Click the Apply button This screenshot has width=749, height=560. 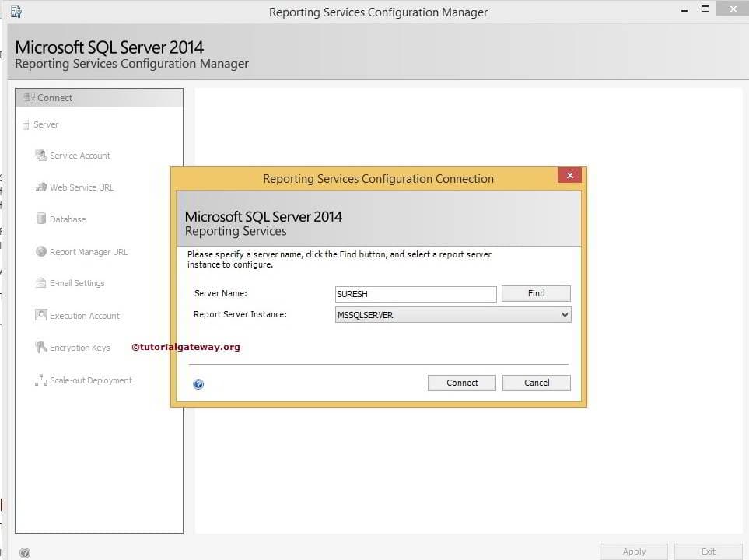pos(632,551)
